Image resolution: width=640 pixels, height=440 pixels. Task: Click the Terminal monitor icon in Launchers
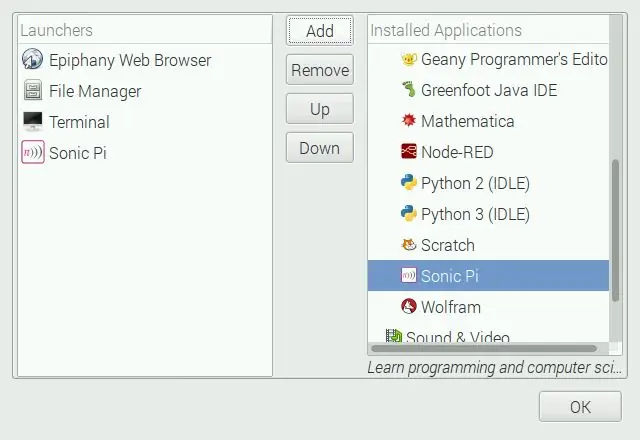pyautogui.click(x=33, y=121)
